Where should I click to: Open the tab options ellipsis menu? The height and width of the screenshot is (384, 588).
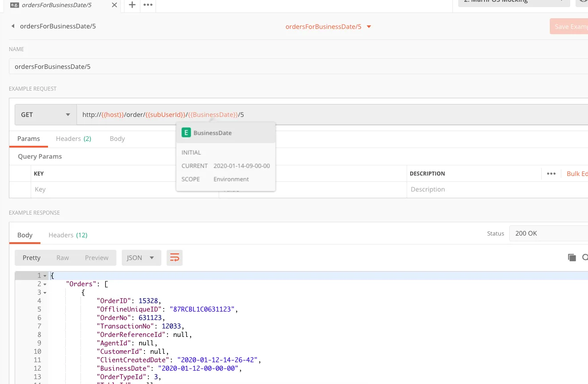tap(148, 5)
